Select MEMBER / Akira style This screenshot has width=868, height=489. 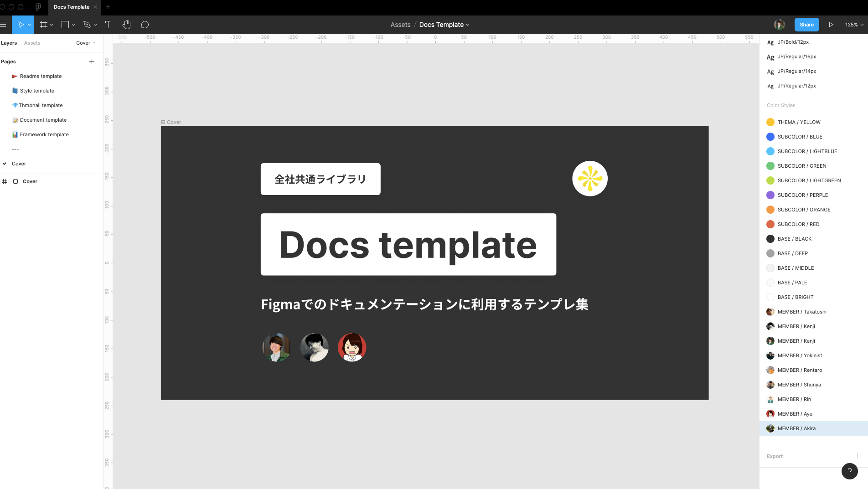point(814,428)
